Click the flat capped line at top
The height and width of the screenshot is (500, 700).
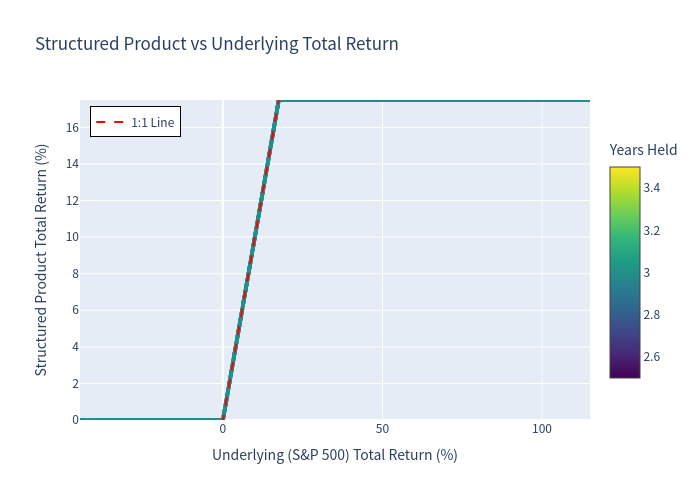tap(434, 101)
